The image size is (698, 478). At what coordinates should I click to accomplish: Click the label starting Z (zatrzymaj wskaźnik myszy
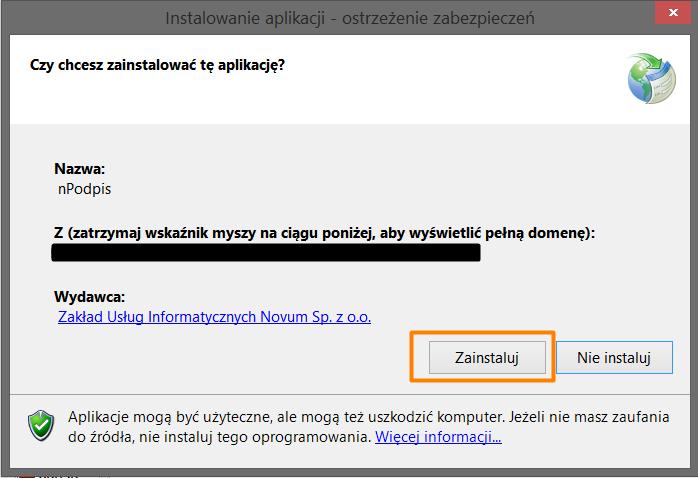pyautogui.click(x=324, y=233)
